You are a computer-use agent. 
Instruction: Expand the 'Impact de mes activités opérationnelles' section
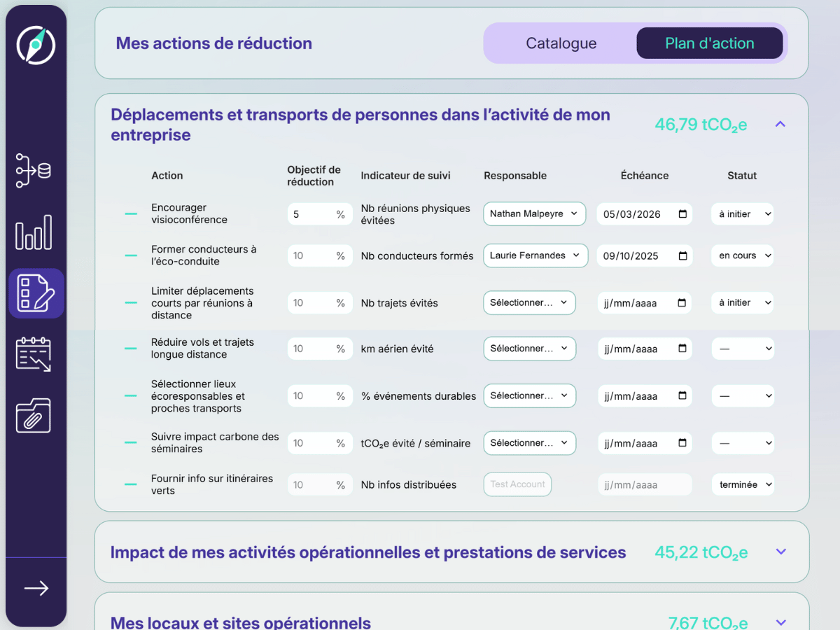(780, 552)
